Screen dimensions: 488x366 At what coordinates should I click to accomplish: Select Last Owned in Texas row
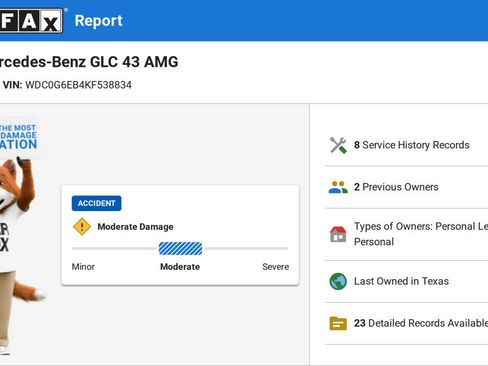tap(407, 281)
